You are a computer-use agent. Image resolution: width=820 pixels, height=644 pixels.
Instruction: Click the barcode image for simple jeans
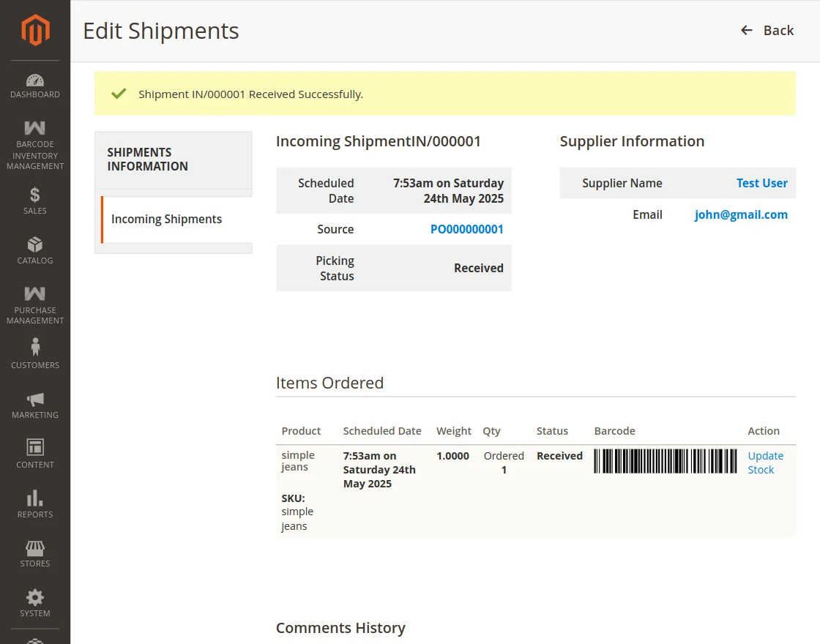(x=664, y=462)
